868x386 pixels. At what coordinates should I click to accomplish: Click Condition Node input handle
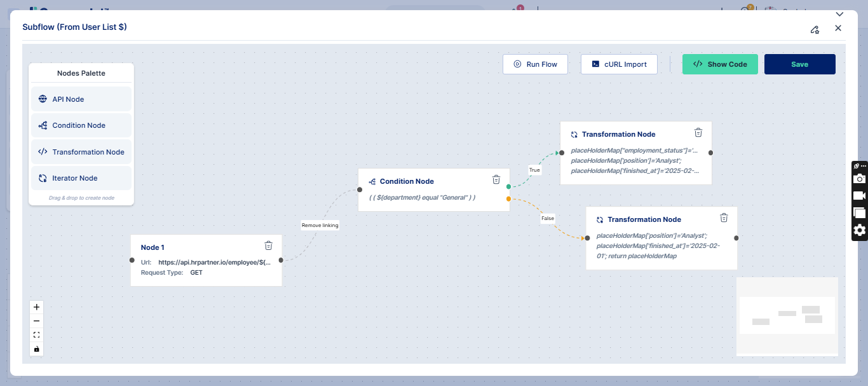[x=359, y=190]
